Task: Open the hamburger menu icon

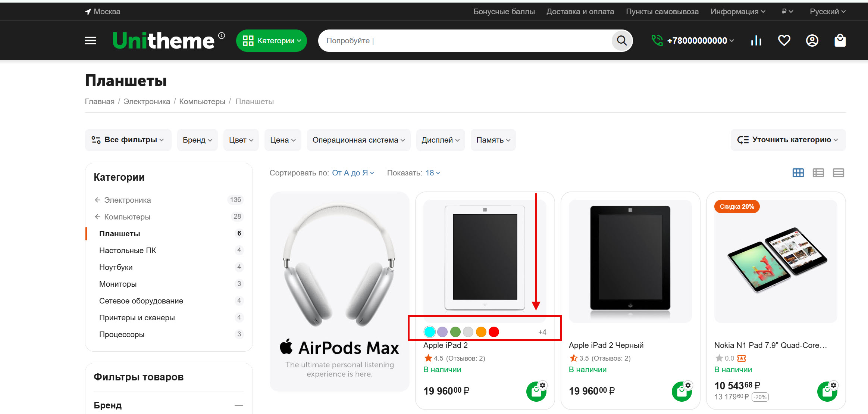Action: tap(90, 41)
